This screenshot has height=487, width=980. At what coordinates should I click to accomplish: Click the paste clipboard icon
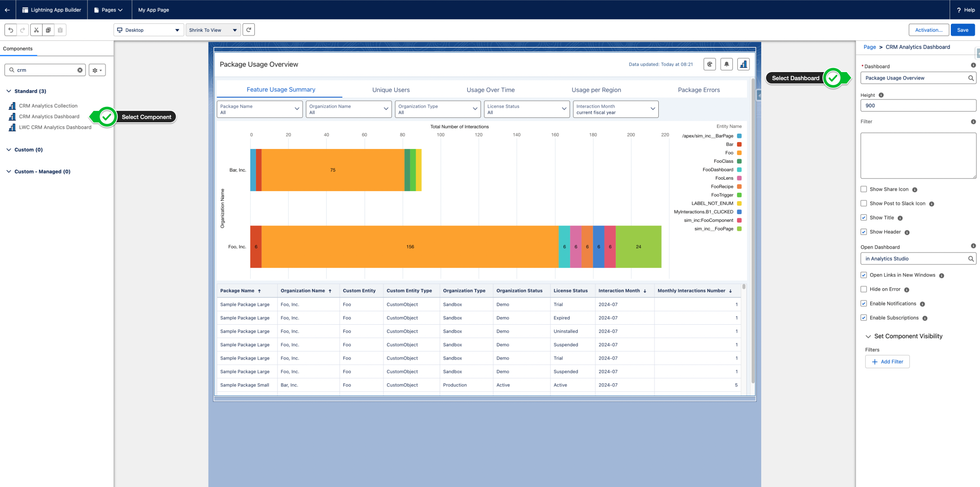[x=60, y=30]
